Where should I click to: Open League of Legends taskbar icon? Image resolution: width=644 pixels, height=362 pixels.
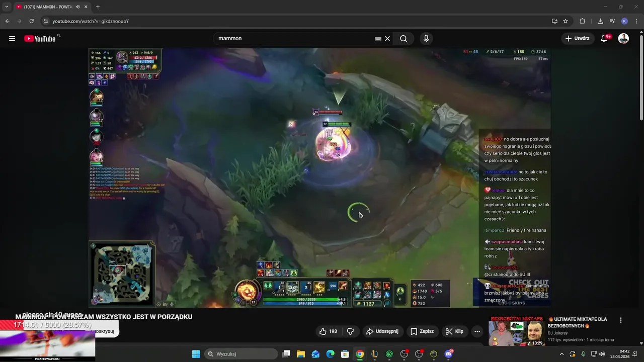(x=374, y=354)
